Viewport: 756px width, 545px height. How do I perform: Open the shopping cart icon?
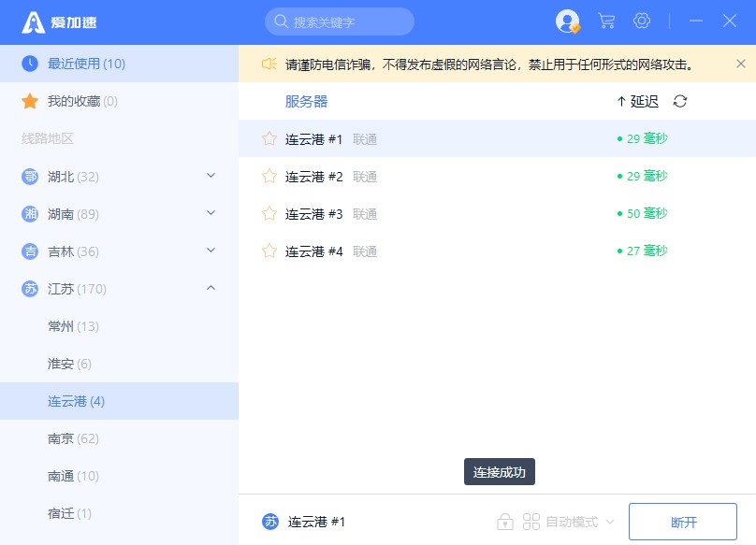[606, 21]
